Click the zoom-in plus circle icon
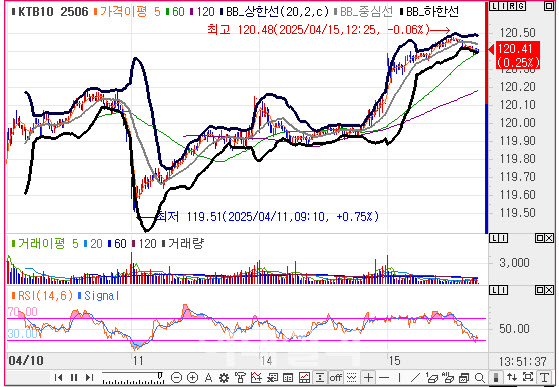 tap(193, 377)
